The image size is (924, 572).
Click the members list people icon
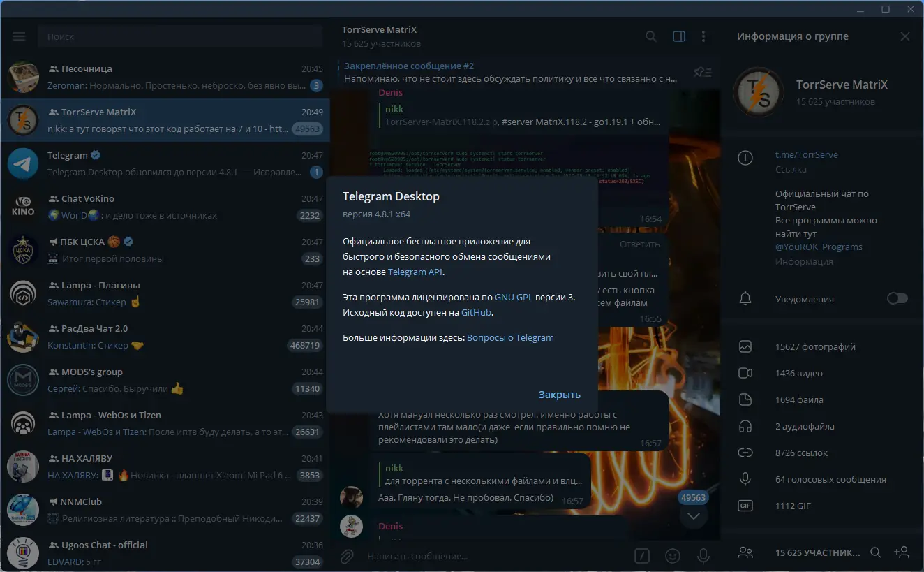pyautogui.click(x=745, y=552)
